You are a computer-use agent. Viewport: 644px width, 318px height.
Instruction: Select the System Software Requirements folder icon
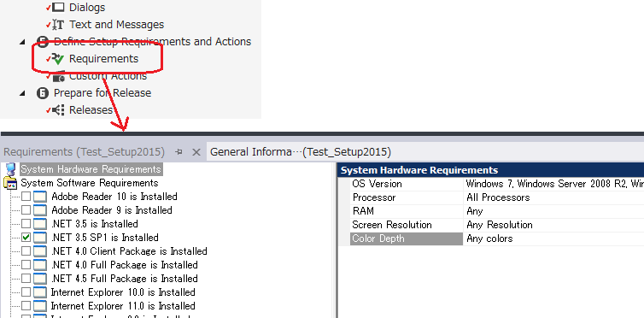click(10, 183)
